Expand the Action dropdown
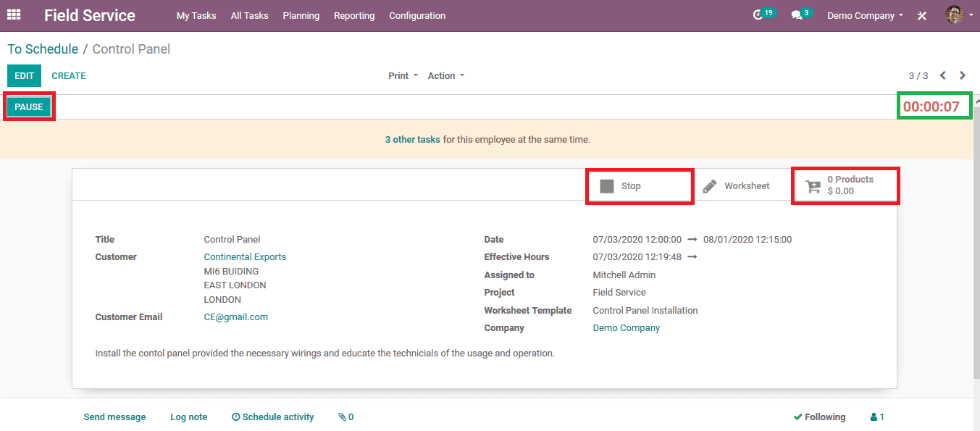The width and height of the screenshot is (980, 431). [445, 76]
